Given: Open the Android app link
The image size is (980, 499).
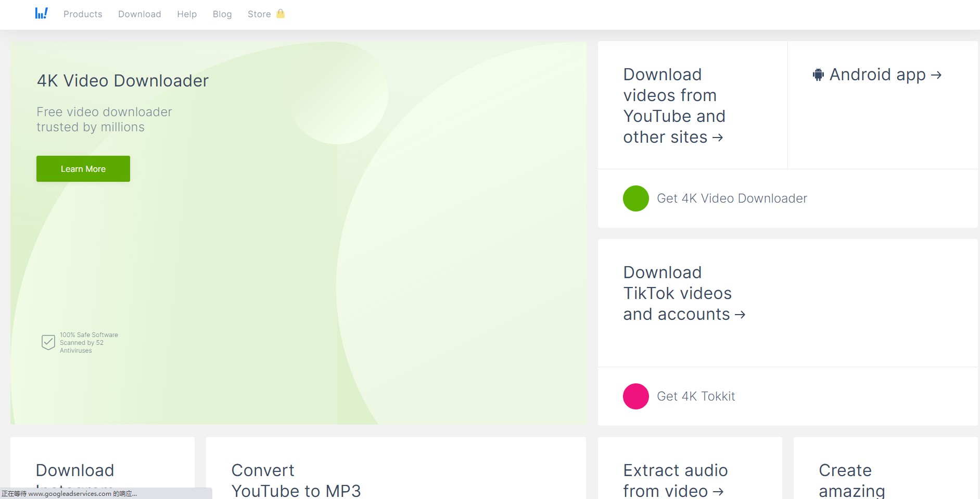Looking at the screenshot, I should point(877,75).
